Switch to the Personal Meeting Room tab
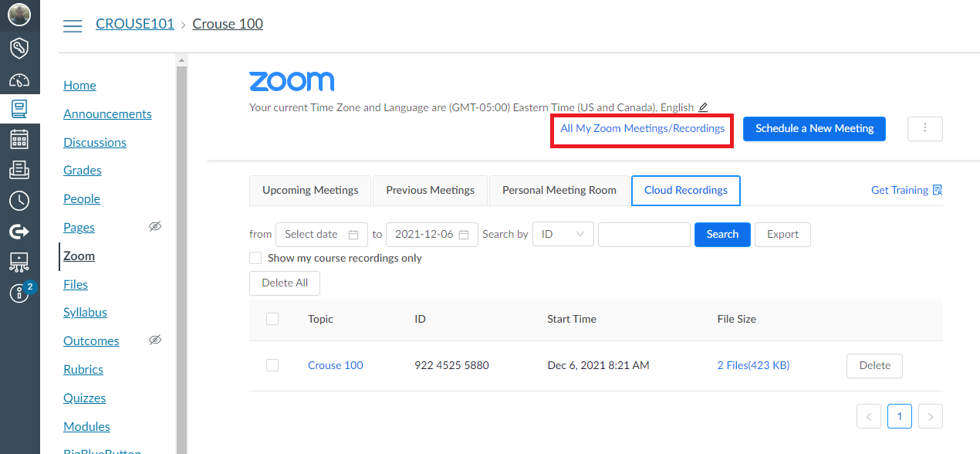This screenshot has width=980, height=454. pos(559,190)
